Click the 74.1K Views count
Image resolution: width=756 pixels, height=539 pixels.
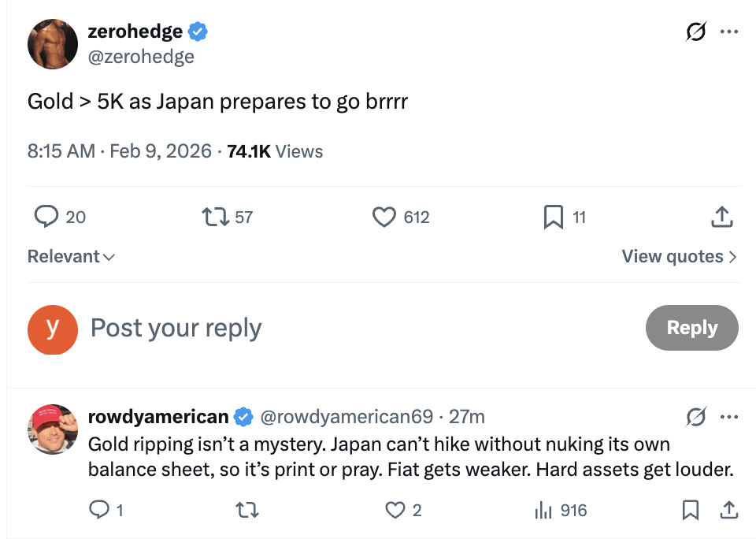point(275,151)
